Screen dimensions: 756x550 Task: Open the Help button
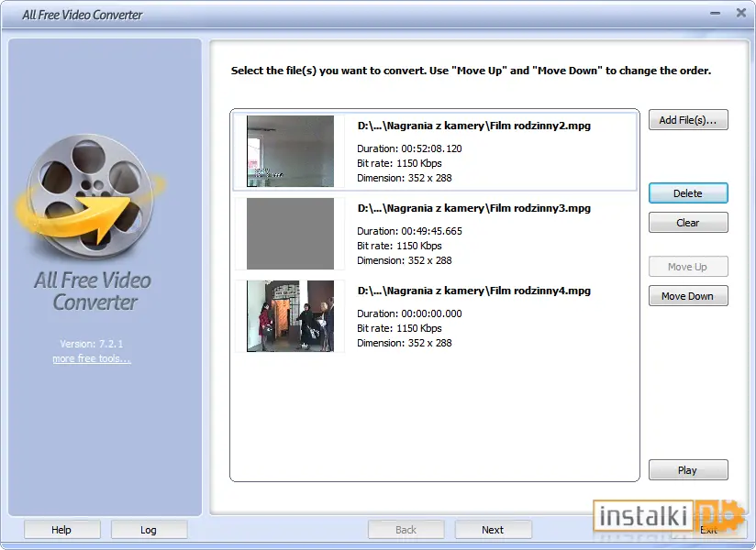click(61, 530)
